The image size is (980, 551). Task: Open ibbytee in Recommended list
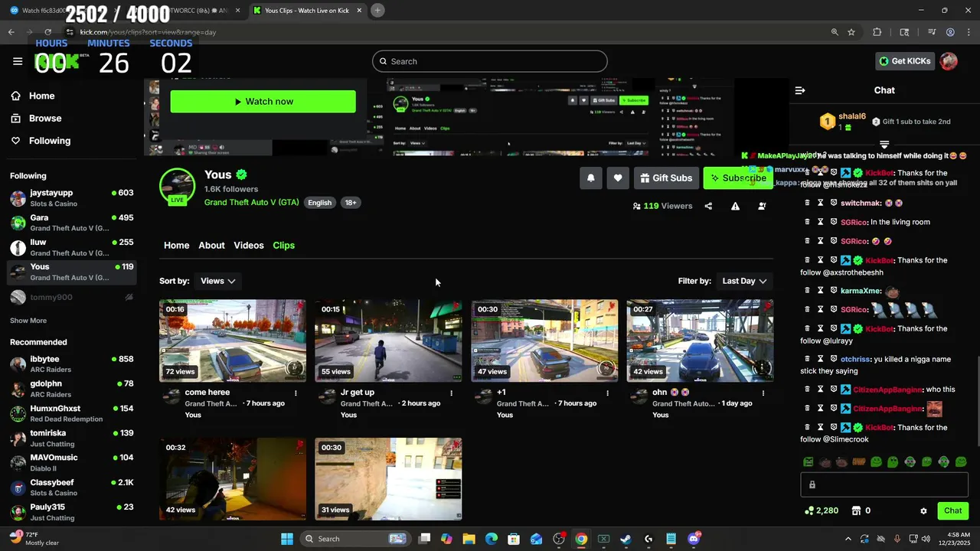tap(70, 364)
